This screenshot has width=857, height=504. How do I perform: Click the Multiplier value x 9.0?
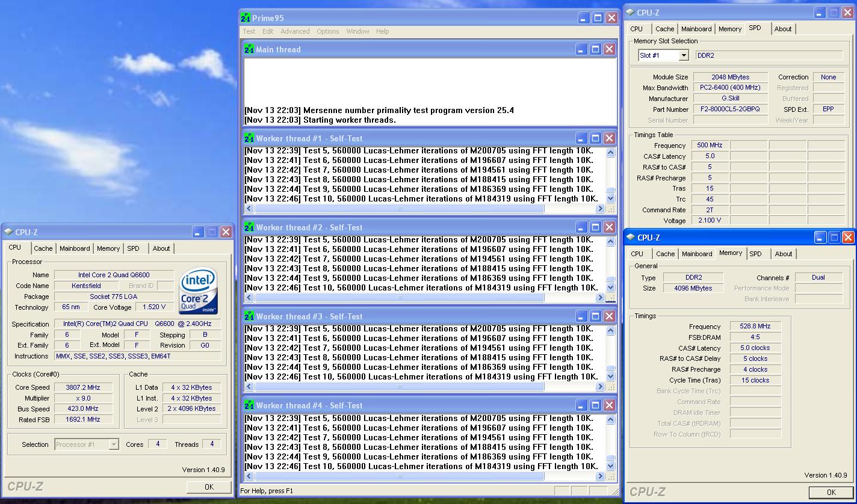click(x=83, y=398)
